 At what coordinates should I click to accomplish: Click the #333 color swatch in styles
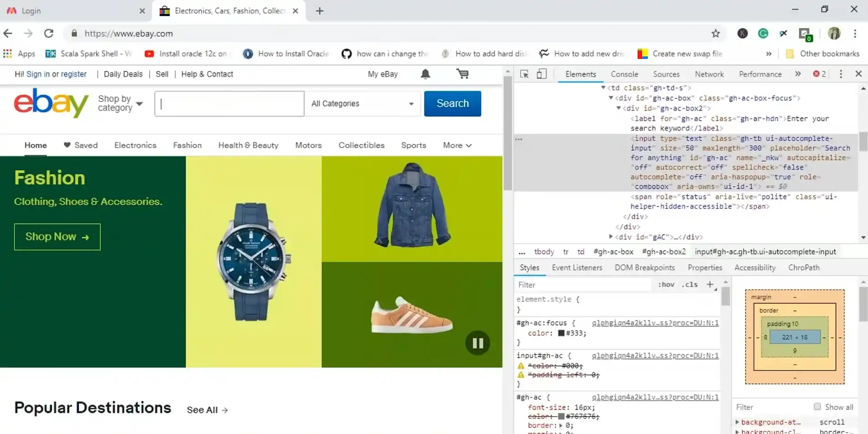[561, 333]
